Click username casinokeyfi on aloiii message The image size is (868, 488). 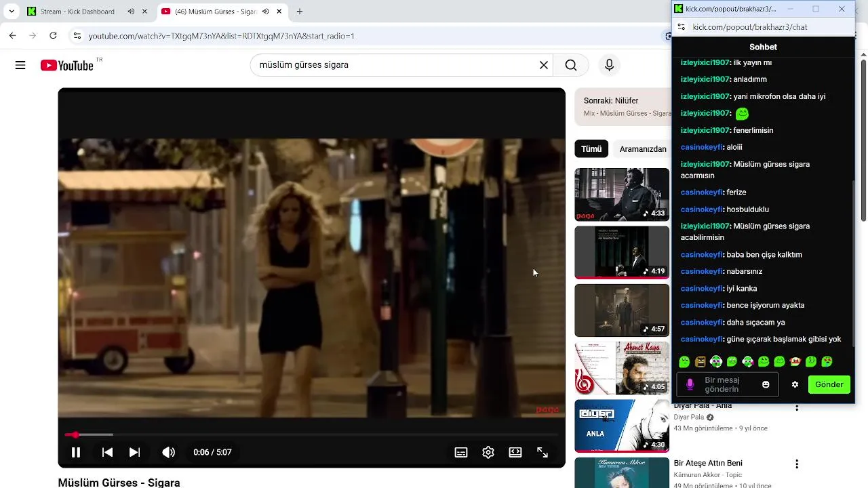701,147
